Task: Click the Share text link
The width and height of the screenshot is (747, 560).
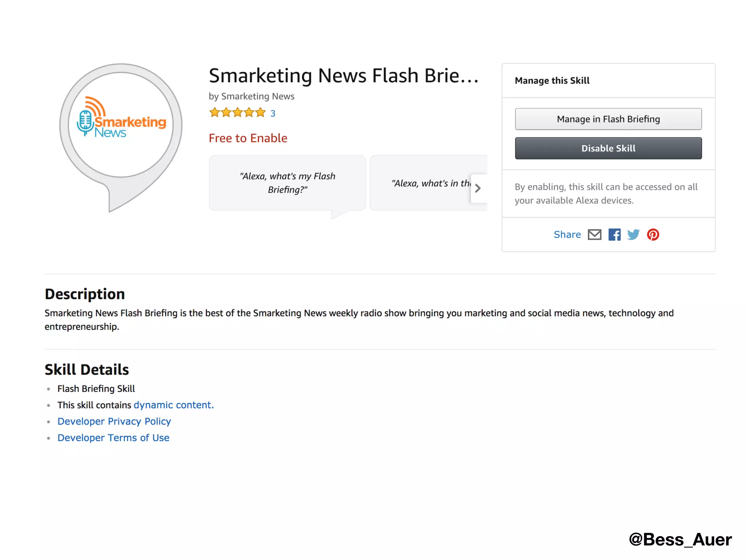Action: click(567, 234)
